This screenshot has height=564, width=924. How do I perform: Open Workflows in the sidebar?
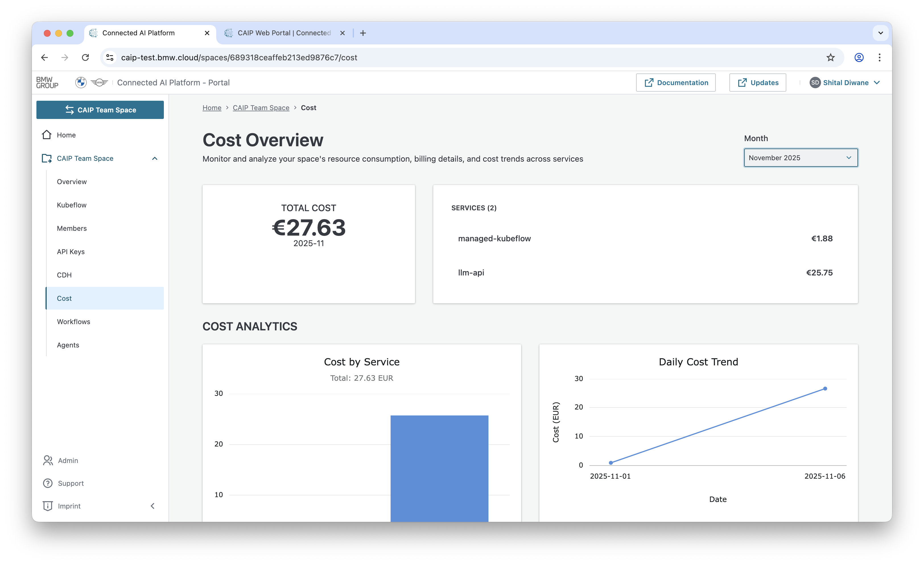73,321
